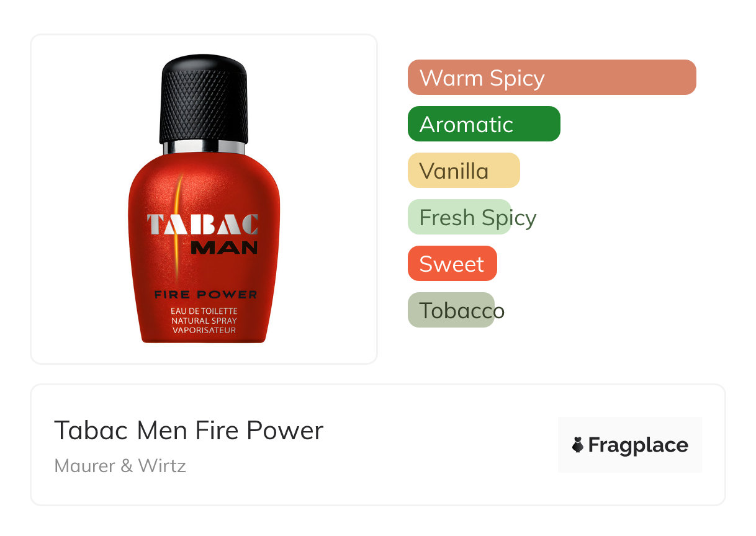Open the Tabac Man bottle image
The height and width of the screenshot is (536, 756).
pos(204,199)
